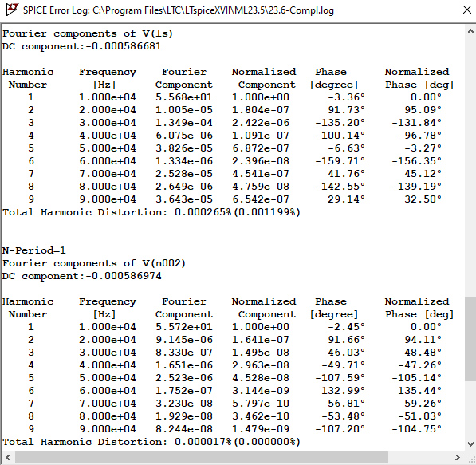
Task: Click the normalized phase 95.09°
Action: [423, 110]
